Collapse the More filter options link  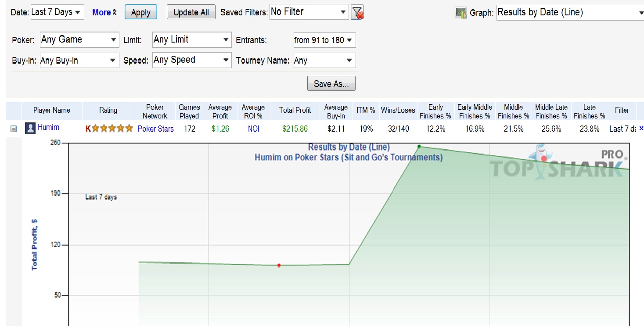click(x=104, y=13)
